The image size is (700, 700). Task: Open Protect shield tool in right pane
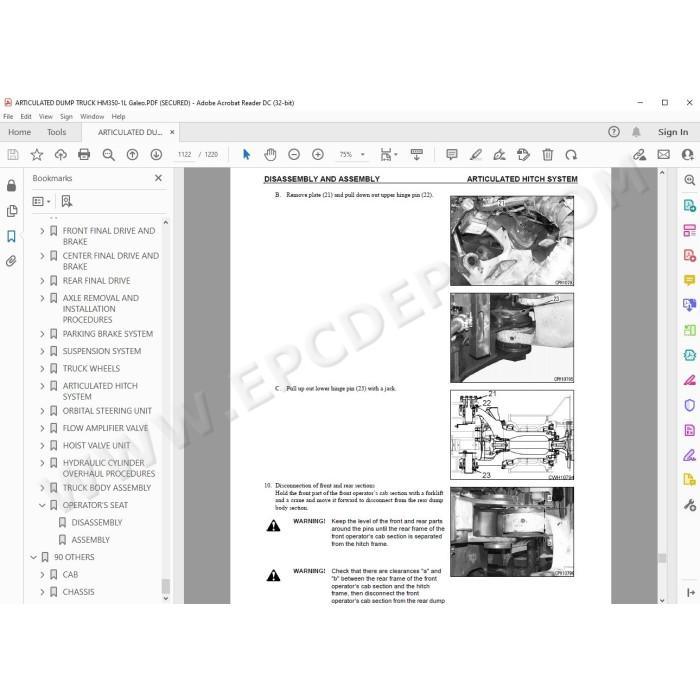coord(689,405)
